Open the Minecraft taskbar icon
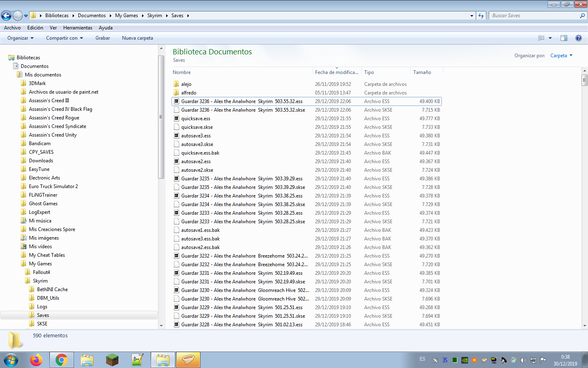588x368 pixels. tap(112, 360)
